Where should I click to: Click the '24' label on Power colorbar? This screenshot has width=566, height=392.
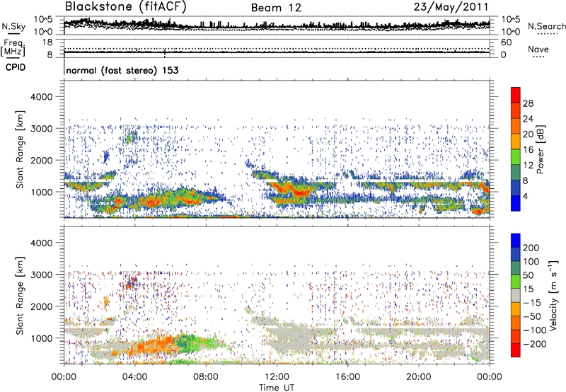[x=528, y=119]
